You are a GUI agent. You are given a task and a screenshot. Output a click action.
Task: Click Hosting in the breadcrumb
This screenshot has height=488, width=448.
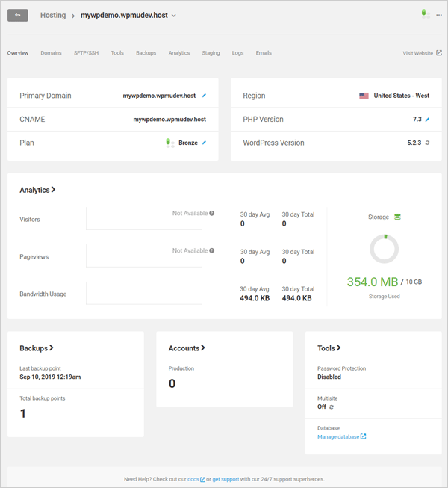[53, 16]
